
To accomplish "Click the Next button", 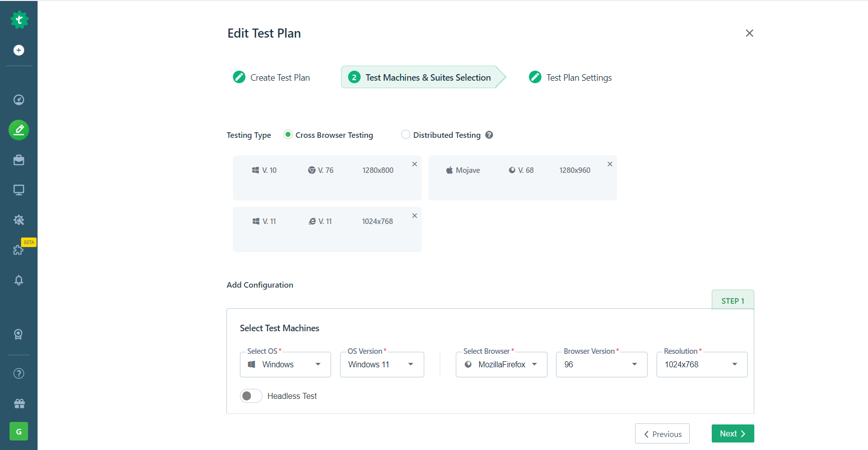I will click(x=732, y=433).
